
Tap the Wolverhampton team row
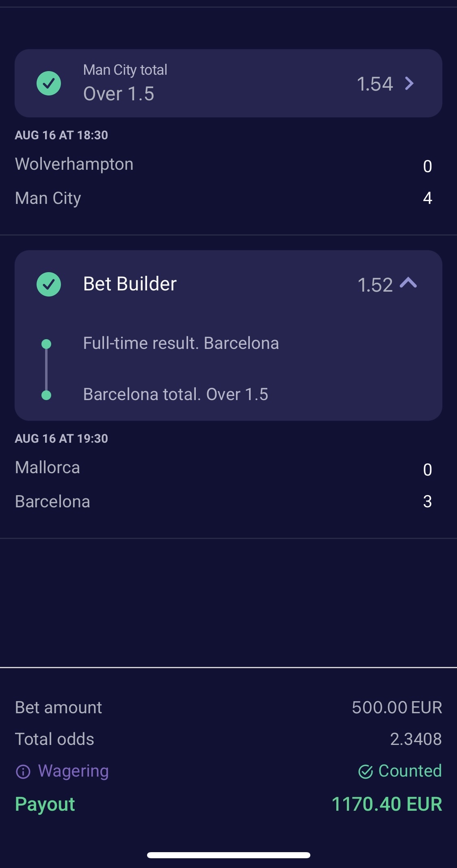tap(74, 165)
